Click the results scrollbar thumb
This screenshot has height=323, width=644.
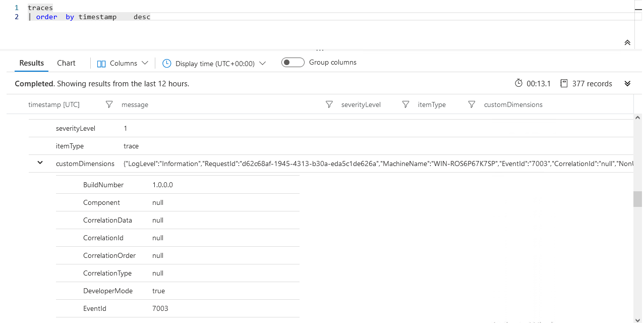637,199
